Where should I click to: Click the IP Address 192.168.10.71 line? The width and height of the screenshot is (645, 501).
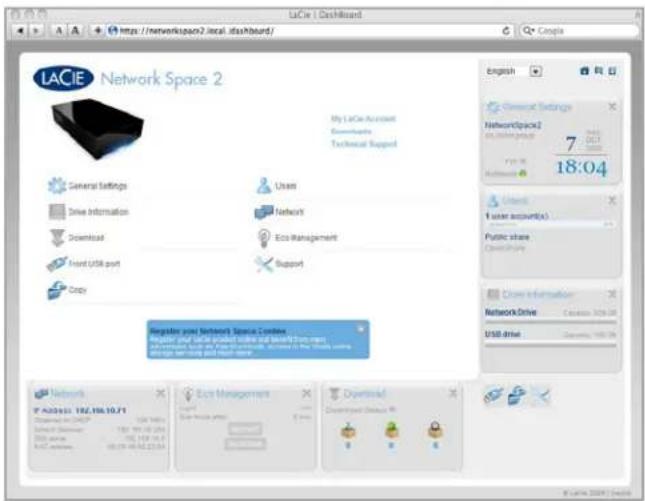pos(80,411)
